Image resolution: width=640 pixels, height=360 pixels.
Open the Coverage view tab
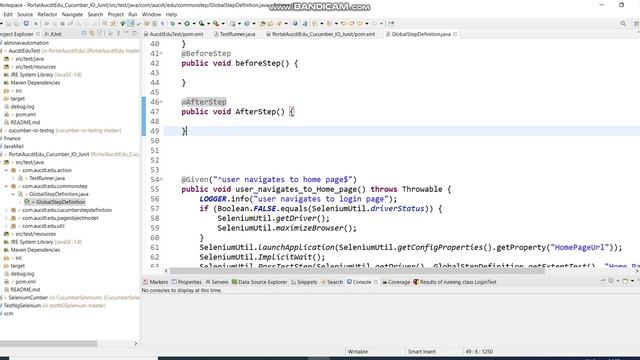[x=396, y=282]
